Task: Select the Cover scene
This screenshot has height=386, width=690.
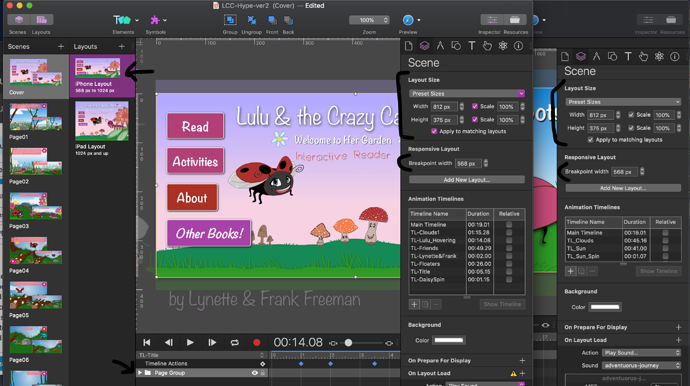Action: (x=36, y=77)
